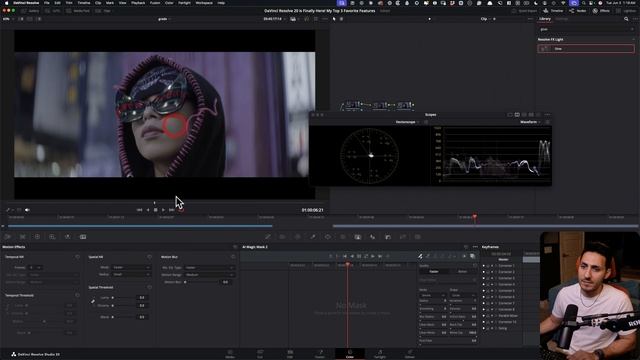
Task: Open the viewer zoom percentage dropdown
Action: [8, 19]
